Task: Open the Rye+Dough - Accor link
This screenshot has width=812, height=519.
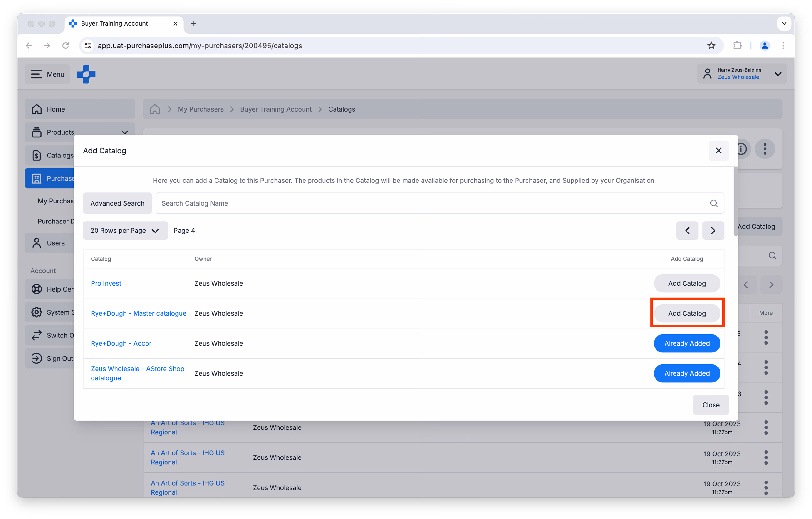Action: 121,343
